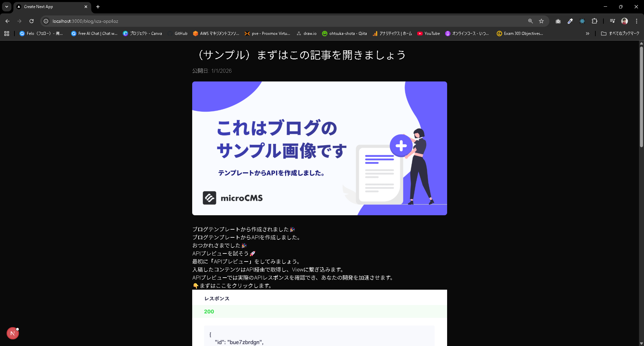Click the 200 response status code
The image size is (644, 346).
click(209, 311)
